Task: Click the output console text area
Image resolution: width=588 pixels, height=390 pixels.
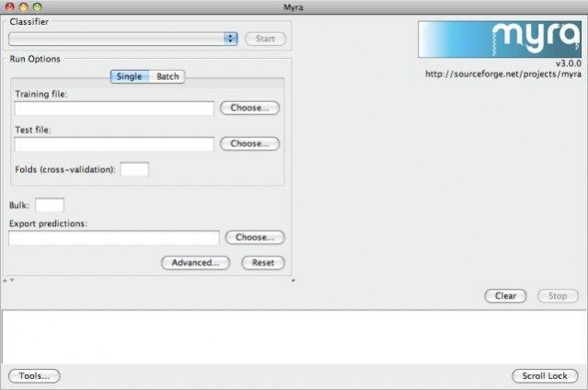Action: (294, 337)
